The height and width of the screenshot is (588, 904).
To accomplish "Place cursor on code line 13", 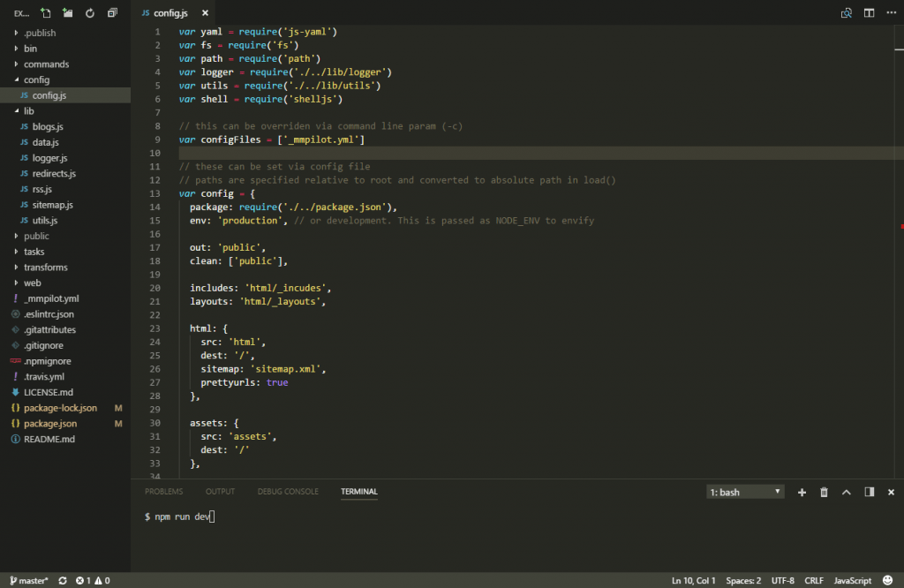I will [217, 193].
